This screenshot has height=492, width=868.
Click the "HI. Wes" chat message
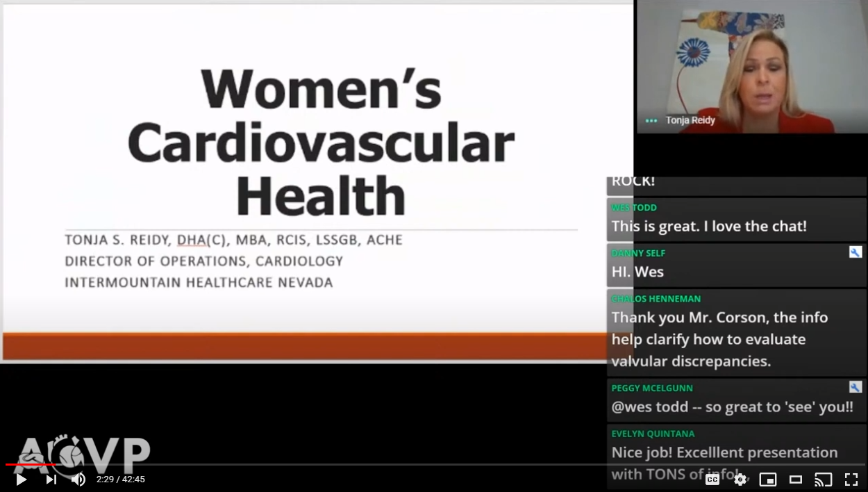point(637,272)
